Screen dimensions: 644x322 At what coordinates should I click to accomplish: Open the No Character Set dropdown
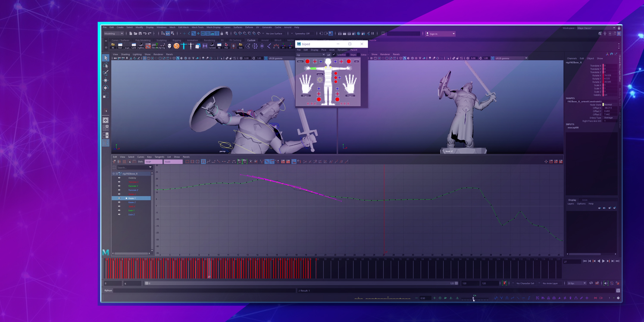pos(526,283)
